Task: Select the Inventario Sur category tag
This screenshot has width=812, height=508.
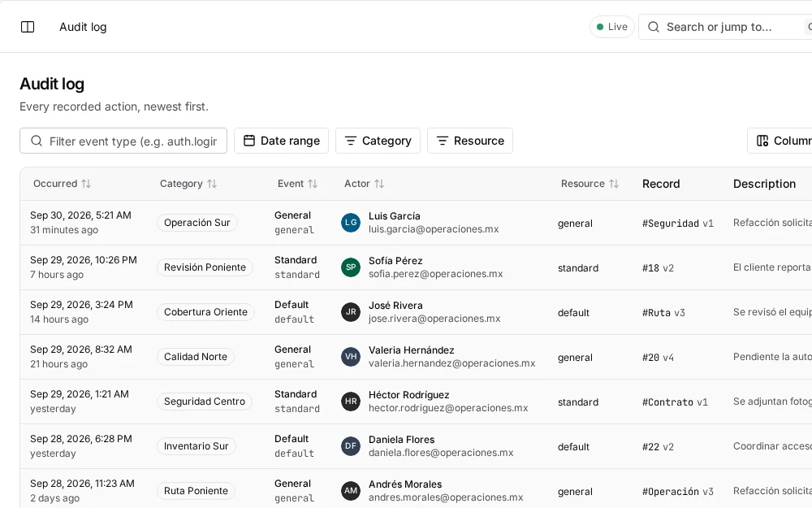Action: (197, 445)
